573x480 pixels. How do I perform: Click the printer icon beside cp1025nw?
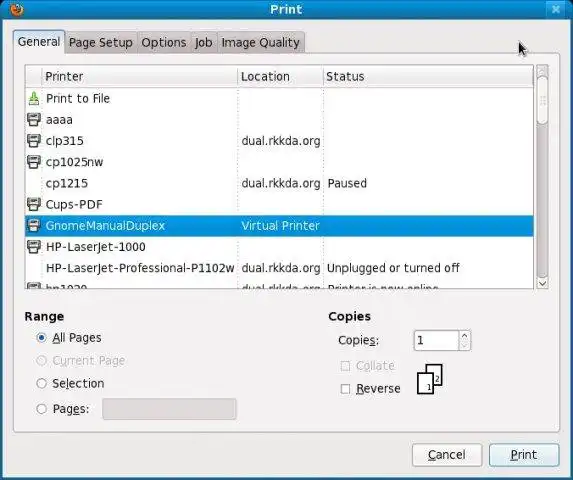[x=34, y=162]
